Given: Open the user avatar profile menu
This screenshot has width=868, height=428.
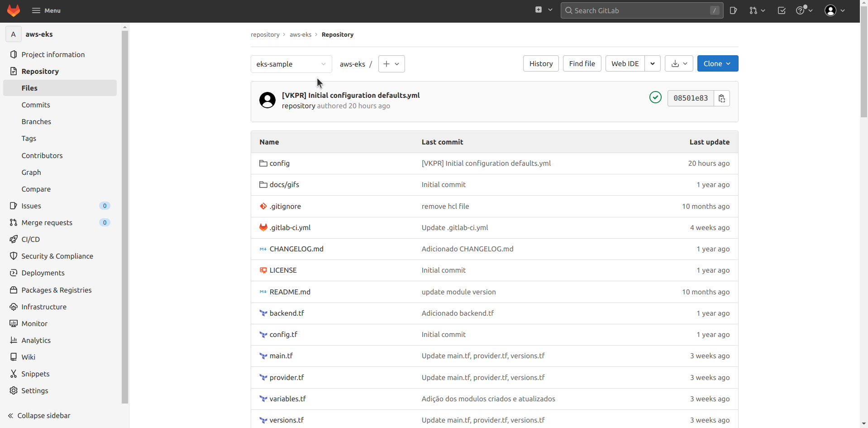Looking at the screenshot, I should [835, 10].
